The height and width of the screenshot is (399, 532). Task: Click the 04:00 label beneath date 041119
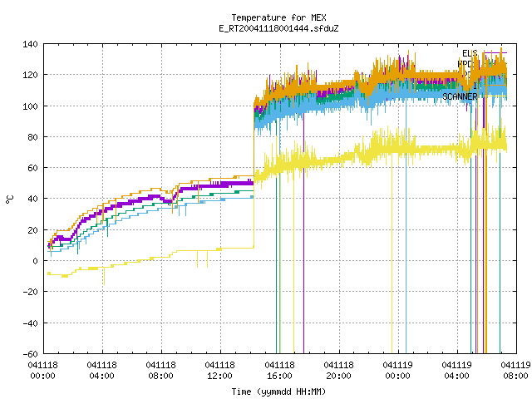coord(456,376)
